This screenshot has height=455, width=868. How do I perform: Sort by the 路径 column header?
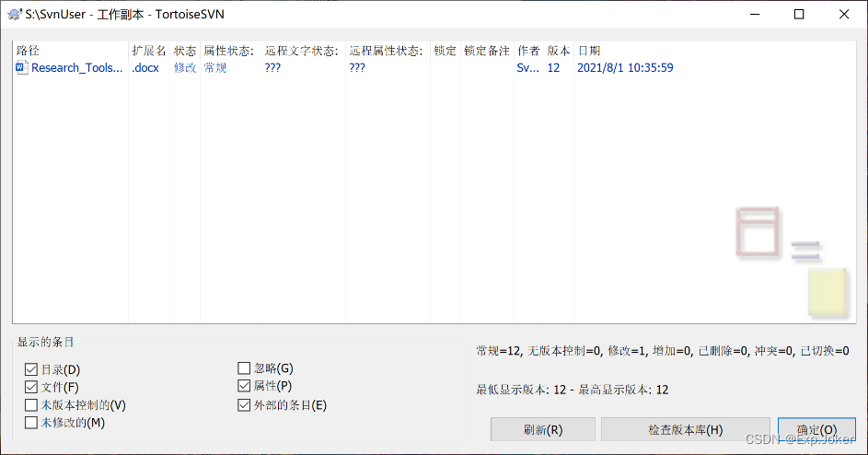coord(28,51)
